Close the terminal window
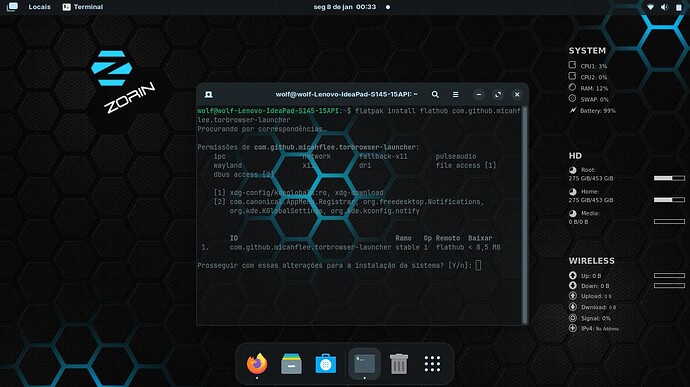The height and width of the screenshot is (387, 690). pos(517,94)
